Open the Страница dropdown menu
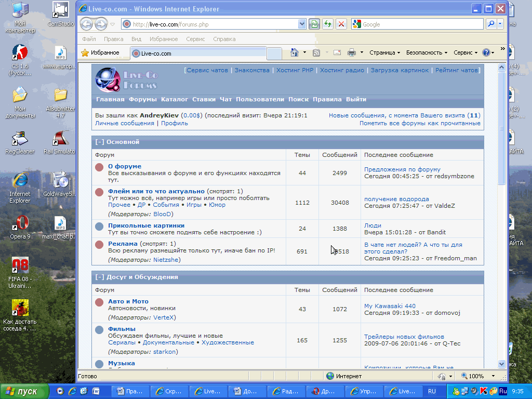 pos(384,52)
